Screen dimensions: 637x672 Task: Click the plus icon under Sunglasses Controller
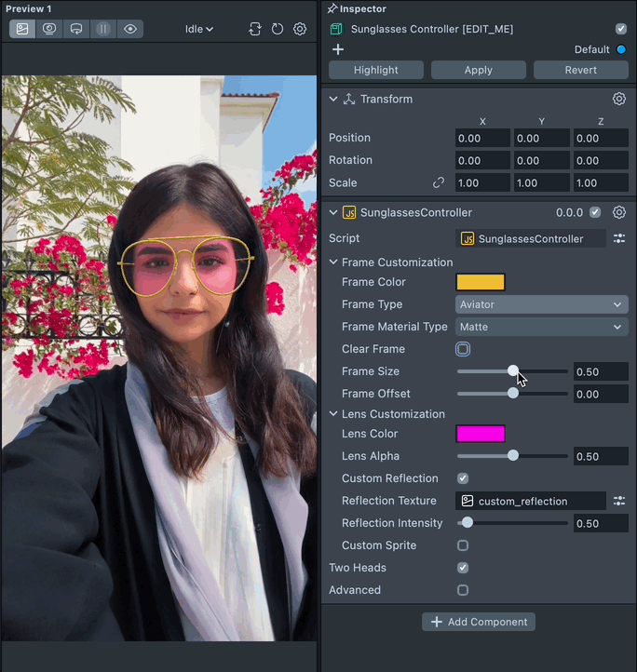[x=338, y=49]
